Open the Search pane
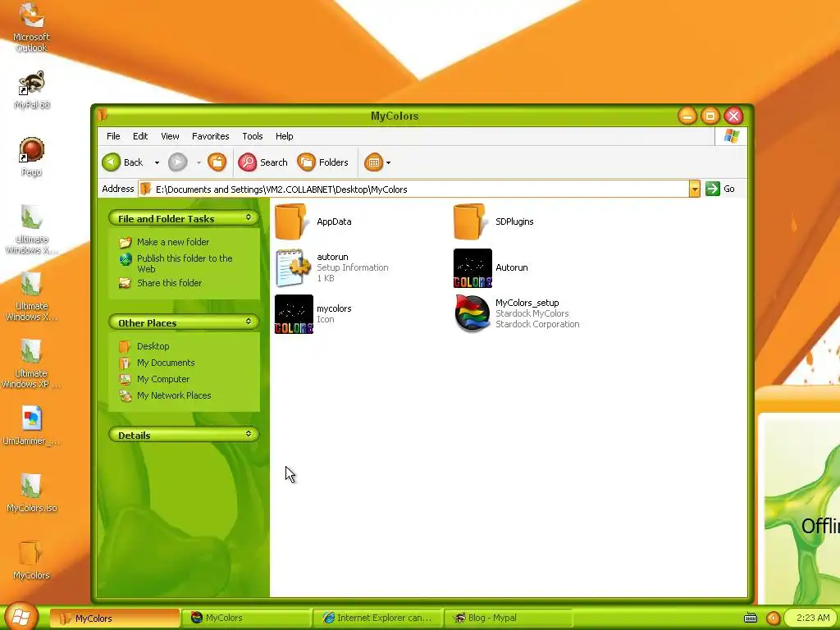Viewport: 840px width, 630px height. (x=263, y=162)
